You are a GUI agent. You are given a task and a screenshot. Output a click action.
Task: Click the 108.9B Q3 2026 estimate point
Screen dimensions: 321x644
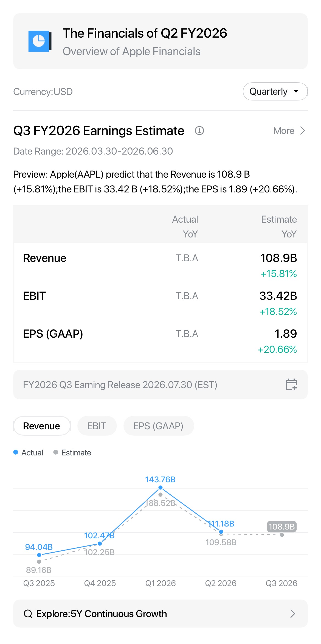(x=282, y=535)
